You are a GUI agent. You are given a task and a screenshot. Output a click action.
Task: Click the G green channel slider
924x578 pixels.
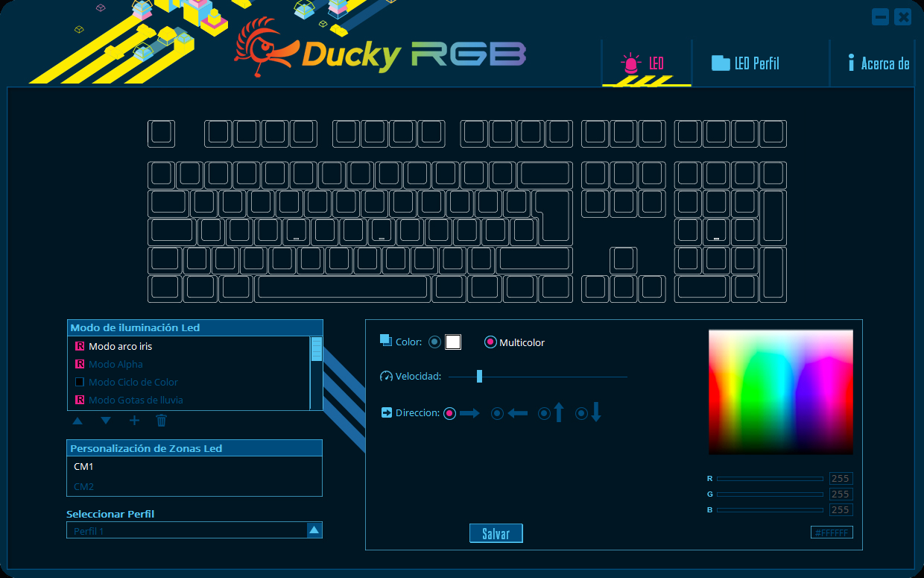click(x=770, y=494)
